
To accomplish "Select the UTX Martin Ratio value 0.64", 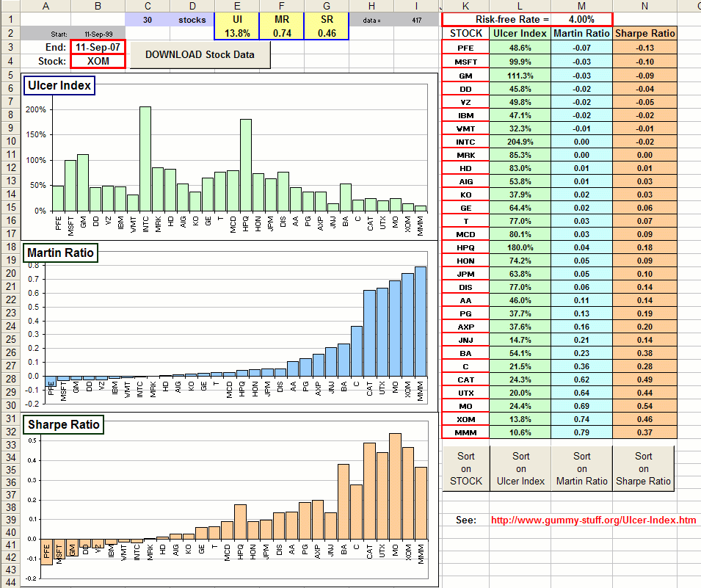I will [581, 393].
